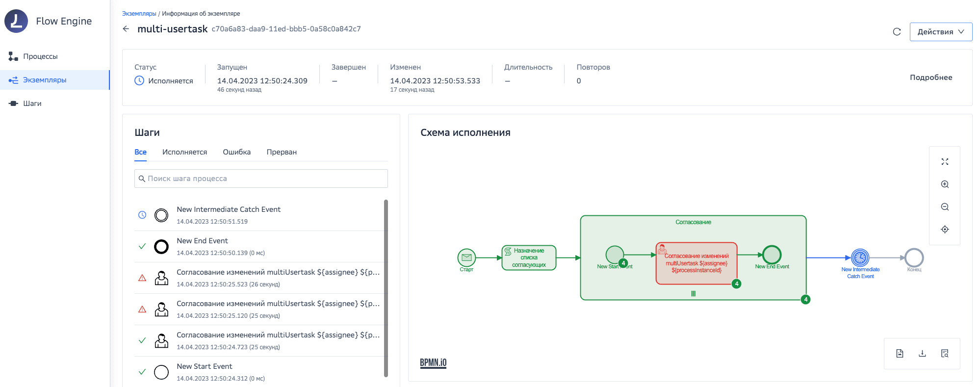980x387 pixels.
Task: Select the Согласование step dated 12:50:24.723
Action: coord(258,340)
